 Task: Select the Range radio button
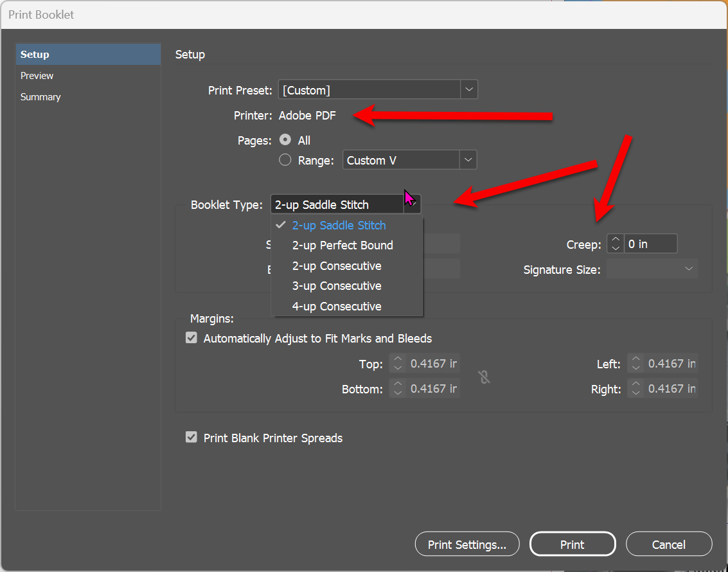285,160
